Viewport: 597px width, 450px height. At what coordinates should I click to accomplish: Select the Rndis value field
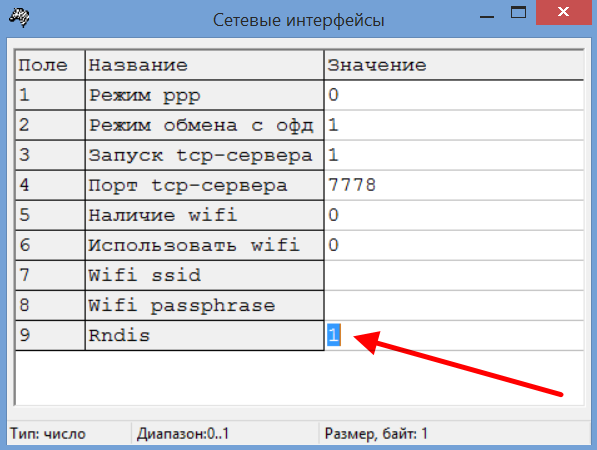point(454,335)
